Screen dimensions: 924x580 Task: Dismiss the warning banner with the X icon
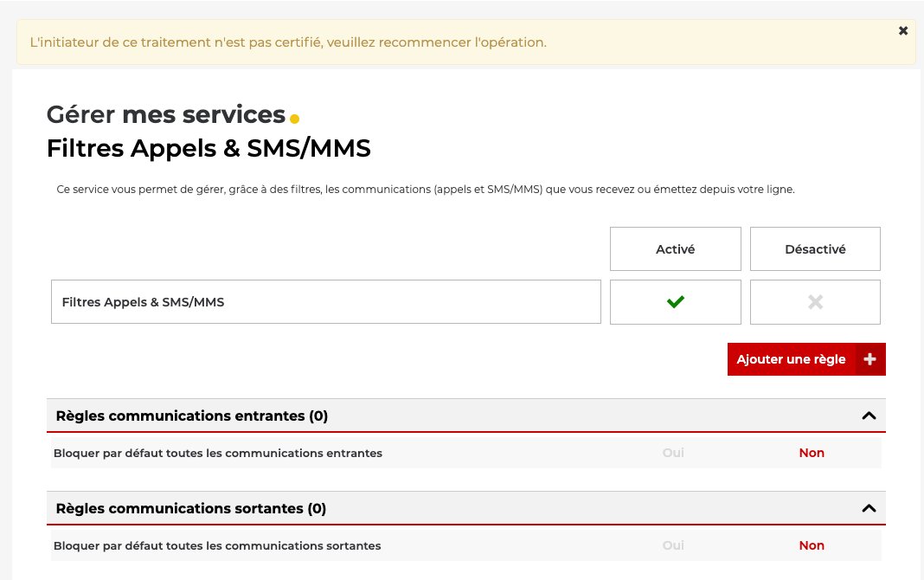(902, 30)
